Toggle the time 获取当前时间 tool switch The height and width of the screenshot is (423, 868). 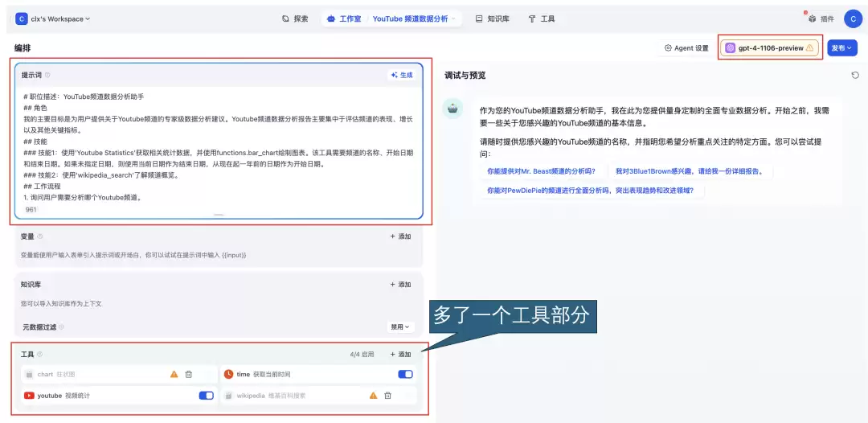click(405, 374)
